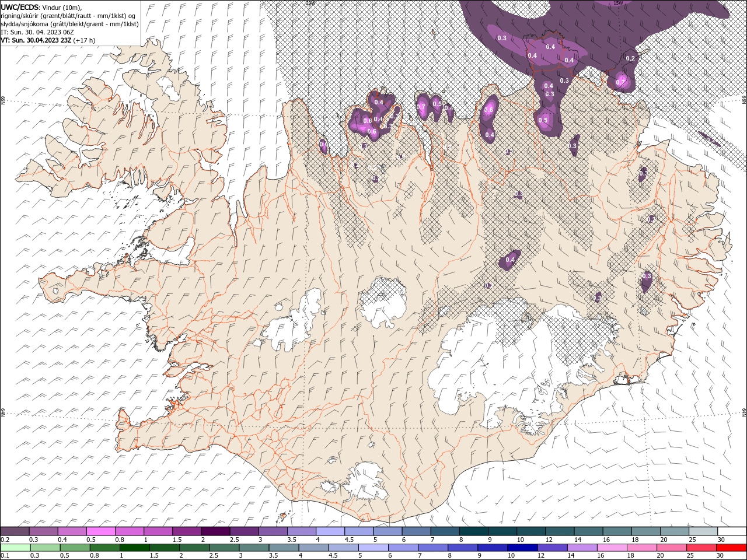Pick the bright pink 0.5 swatch, upper legend row

point(100,531)
